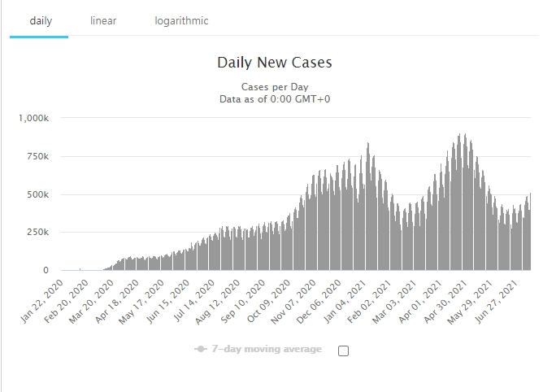Image resolution: width=543 pixels, height=392 pixels.
Task: Click the 250k y-axis label
Action: point(37,233)
